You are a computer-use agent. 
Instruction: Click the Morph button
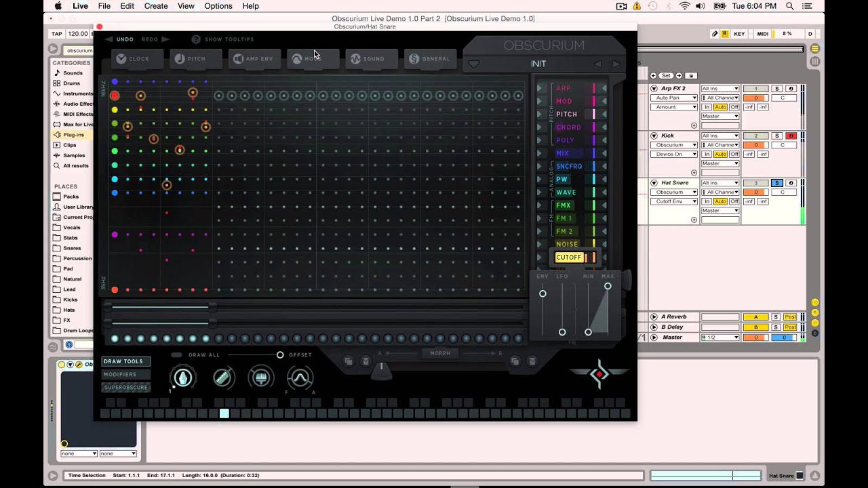pos(439,353)
